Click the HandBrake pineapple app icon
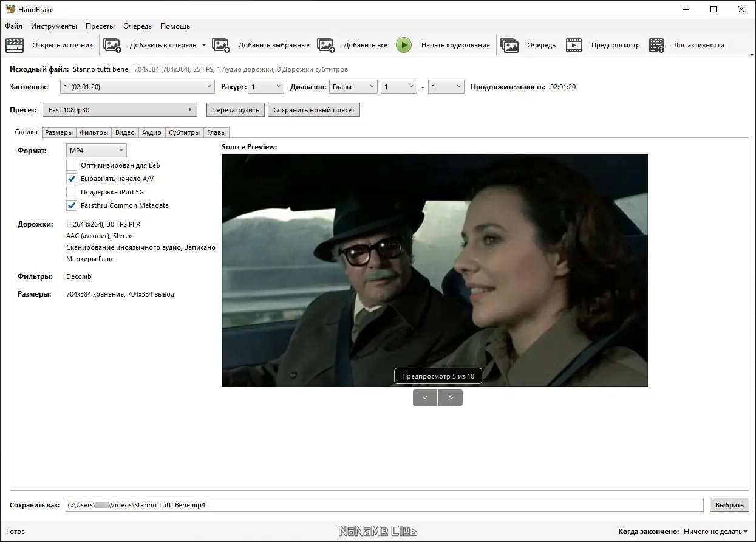The width and height of the screenshot is (756, 542). click(10, 9)
